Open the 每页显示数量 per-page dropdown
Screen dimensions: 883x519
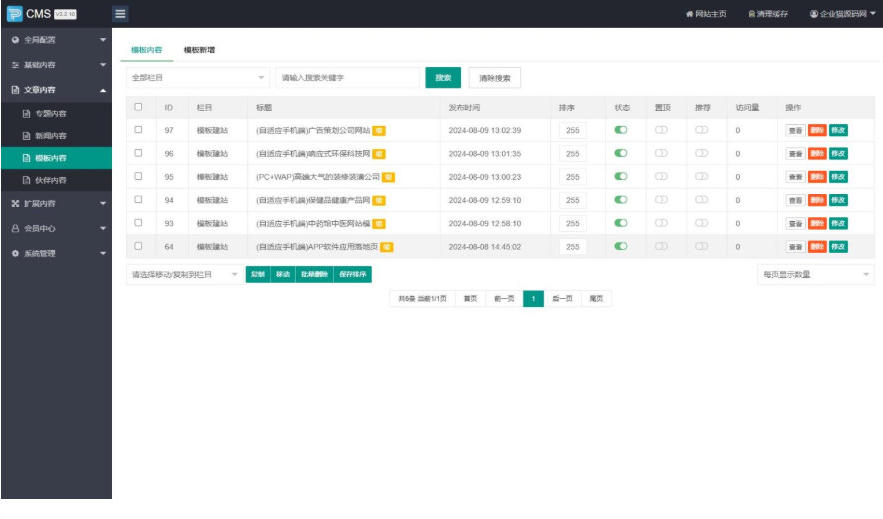815,274
